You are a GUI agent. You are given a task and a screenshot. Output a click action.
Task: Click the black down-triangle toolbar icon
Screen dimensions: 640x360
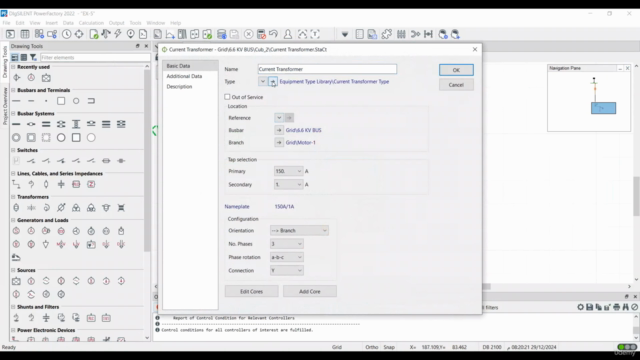click(345, 35)
